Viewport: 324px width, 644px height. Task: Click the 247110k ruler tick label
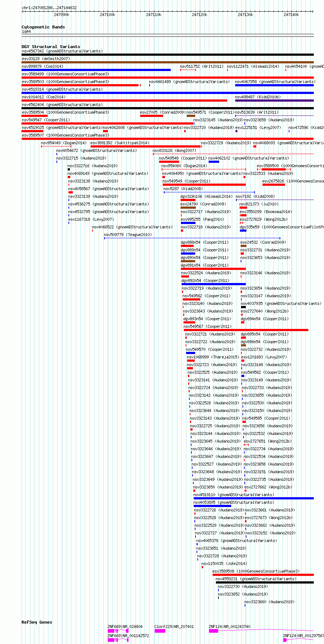[154, 15]
